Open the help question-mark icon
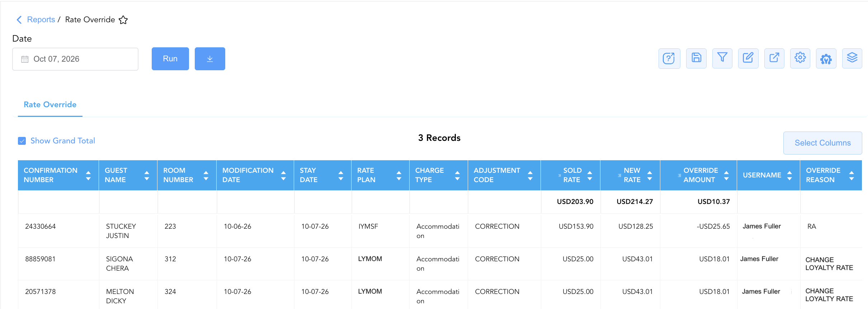Viewport: 868px width, 309px height. (669, 58)
